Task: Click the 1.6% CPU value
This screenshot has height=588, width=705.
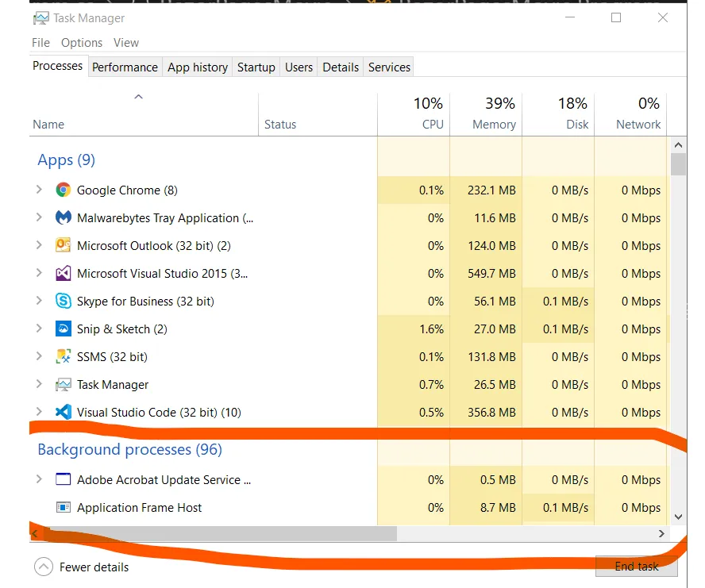Action: [431, 329]
